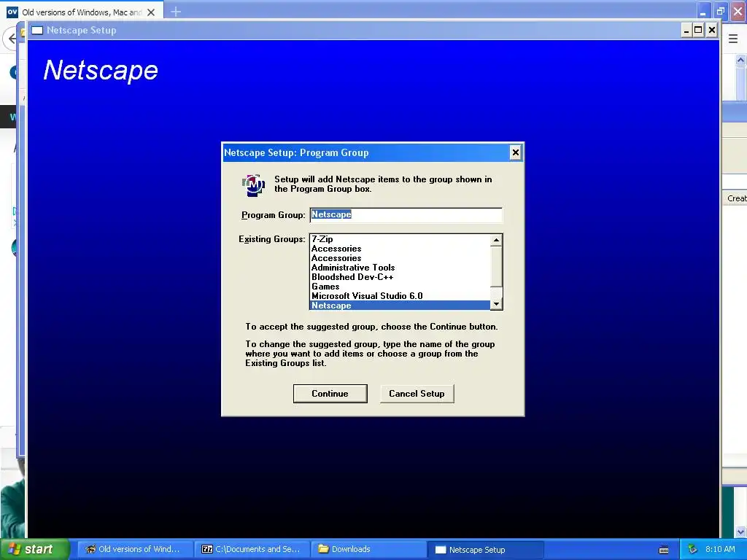Open the Windows Start menu

pos(35,549)
